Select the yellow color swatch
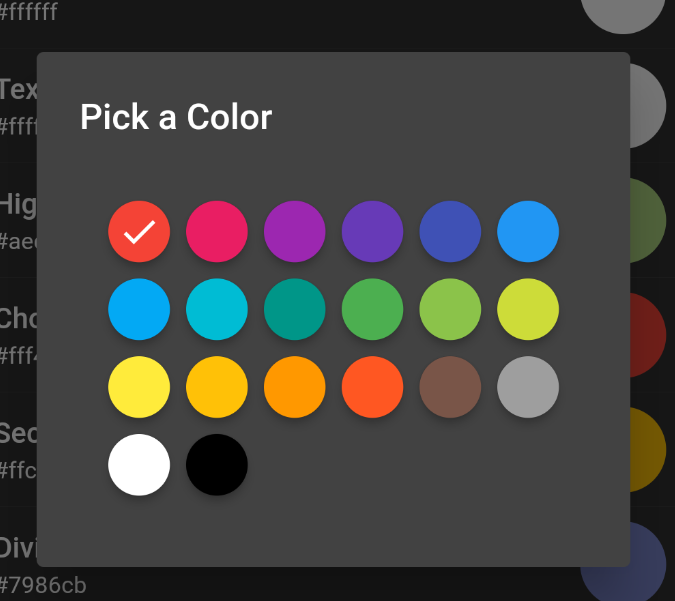 (x=139, y=387)
